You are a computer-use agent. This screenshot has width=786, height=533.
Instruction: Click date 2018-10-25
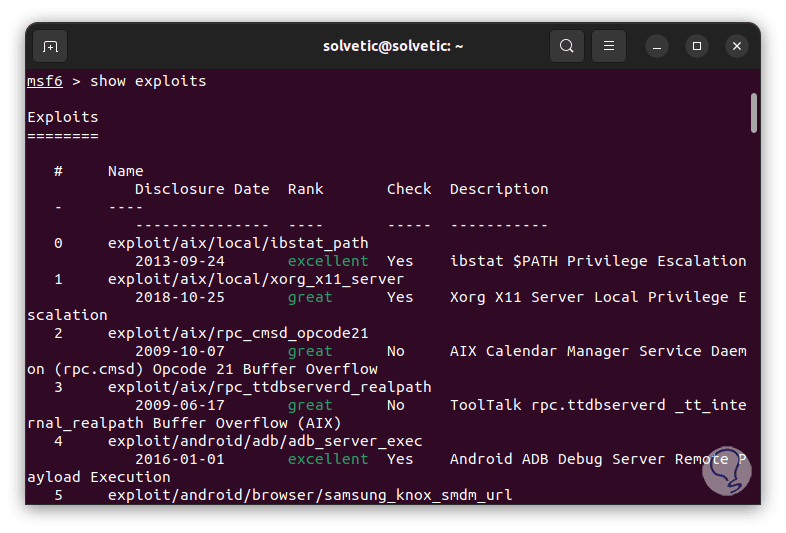click(180, 298)
